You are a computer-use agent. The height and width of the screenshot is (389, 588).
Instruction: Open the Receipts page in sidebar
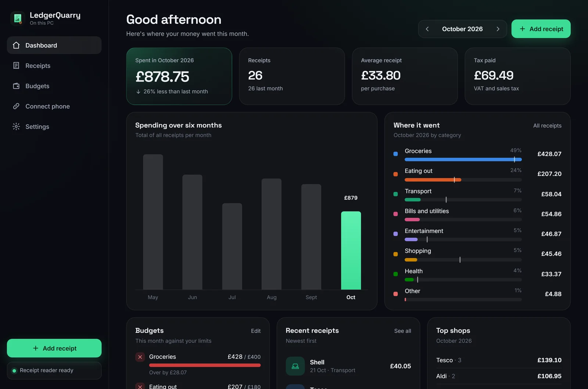tap(54, 66)
